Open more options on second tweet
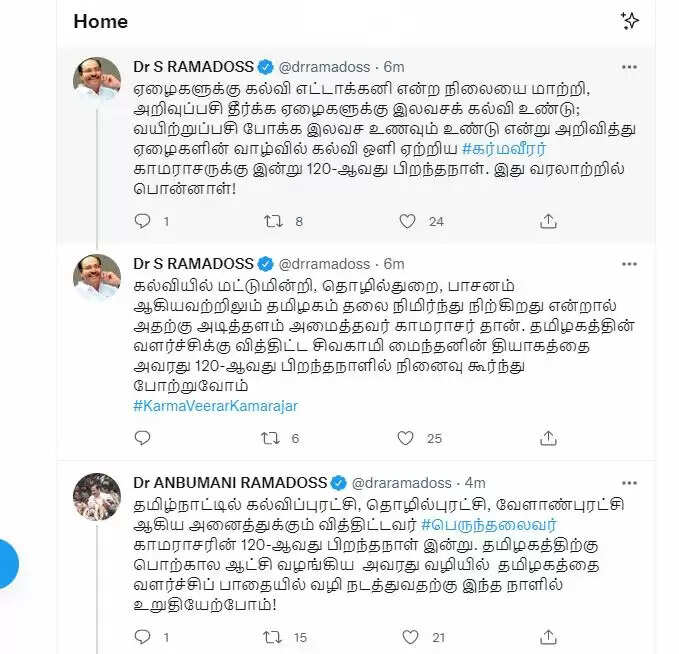The height and width of the screenshot is (654, 679). point(629,264)
